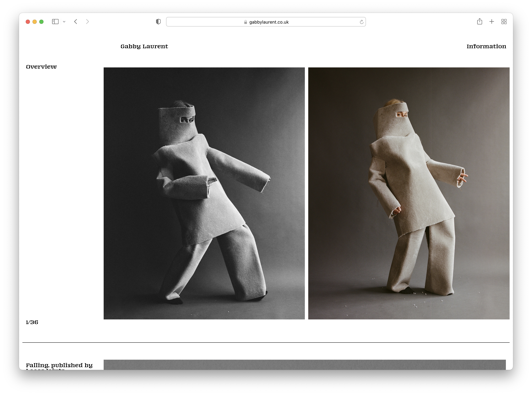Go forward with the forward arrow
The height and width of the screenshot is (395, 532).
(87, 22)
